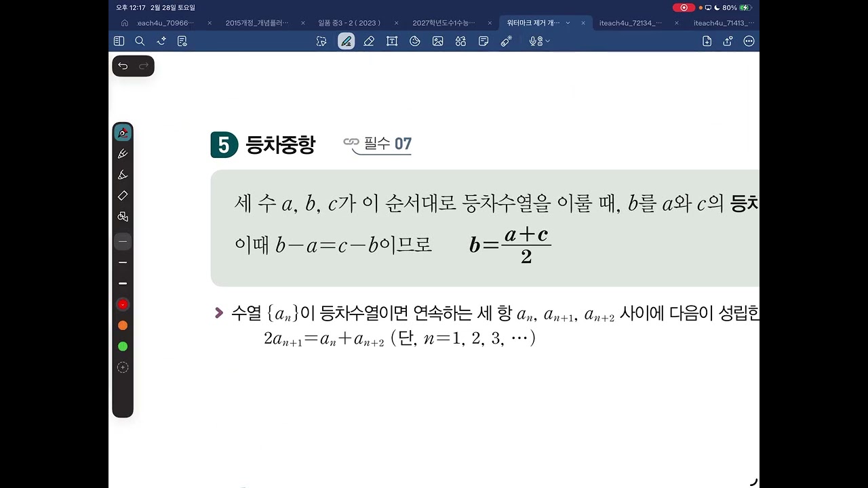Close the iteach4u_72134 tab
Screen dimensions: 868x488
pyautogui.click(x=676, y=23)
